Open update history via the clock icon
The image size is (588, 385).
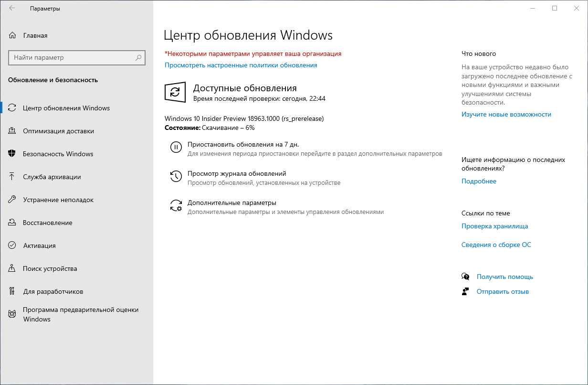point(176,176)
